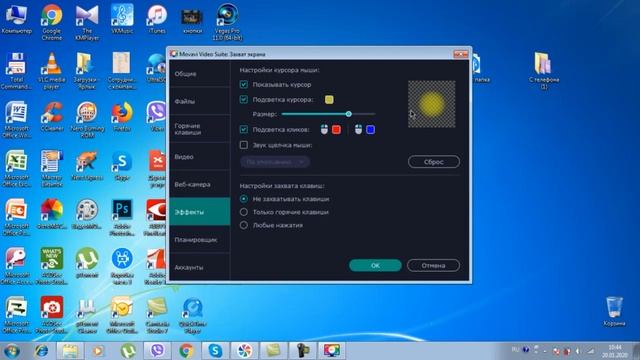The image size is (640, 360).
Task: Select the Adobe Photoshop desktop shortcut
Action: (122, 218)
